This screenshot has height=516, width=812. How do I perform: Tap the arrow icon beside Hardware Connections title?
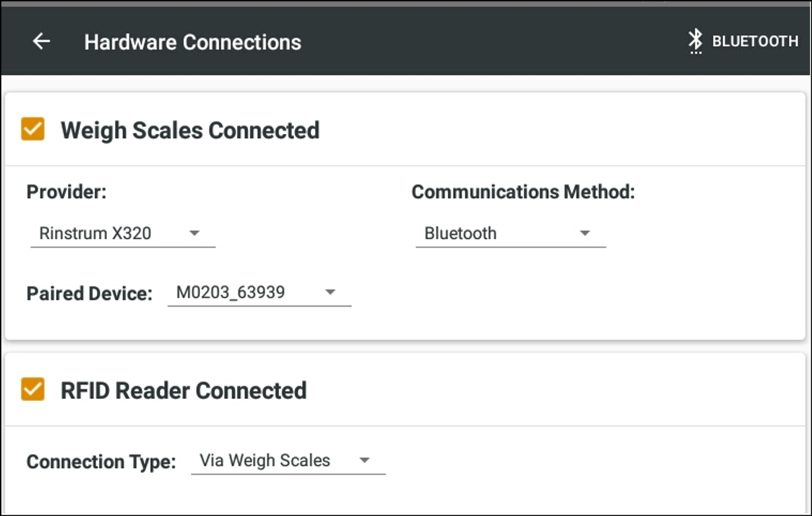(42, 41)
